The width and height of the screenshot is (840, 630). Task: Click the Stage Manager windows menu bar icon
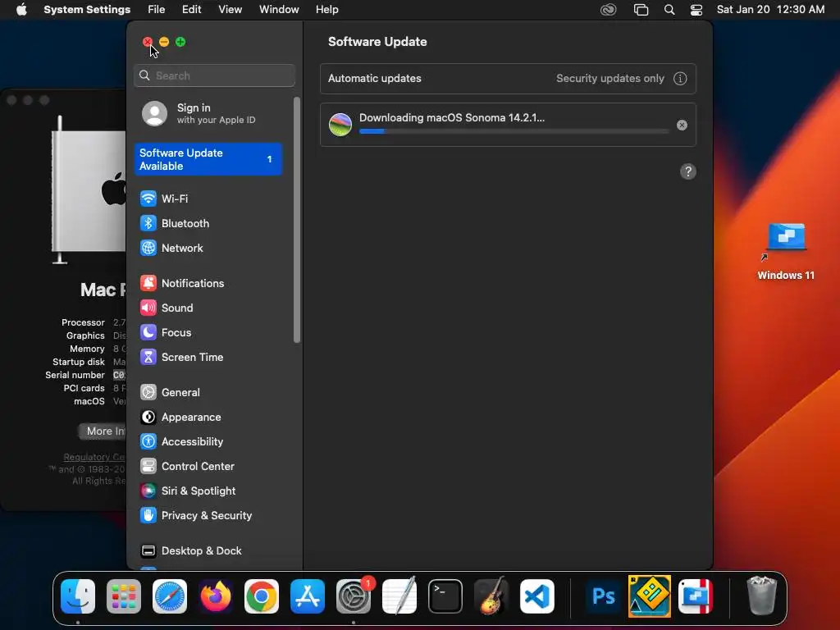[x=641, y=10]
